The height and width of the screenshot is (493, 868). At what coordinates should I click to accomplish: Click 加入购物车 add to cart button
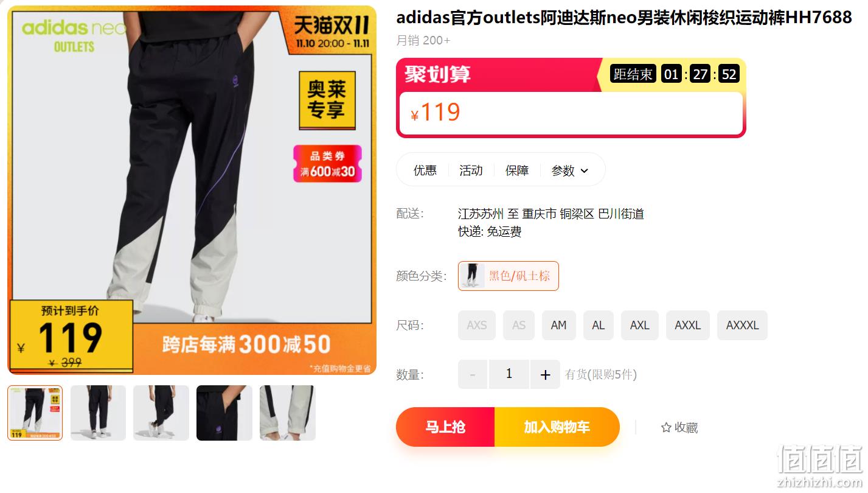tap(557, 427)
